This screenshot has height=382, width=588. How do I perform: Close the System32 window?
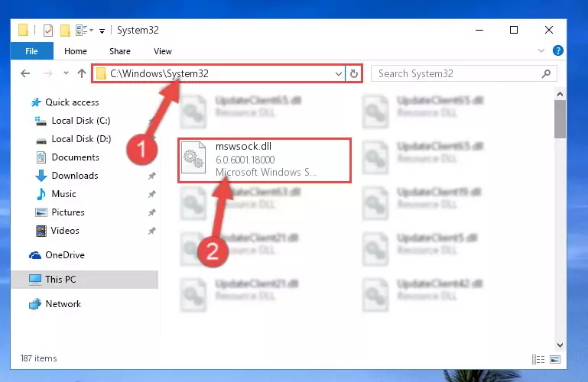[x=549, y=30]
